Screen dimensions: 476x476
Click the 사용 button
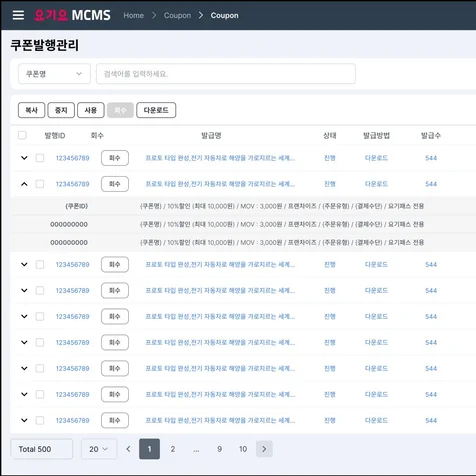[x=91, y=110]
